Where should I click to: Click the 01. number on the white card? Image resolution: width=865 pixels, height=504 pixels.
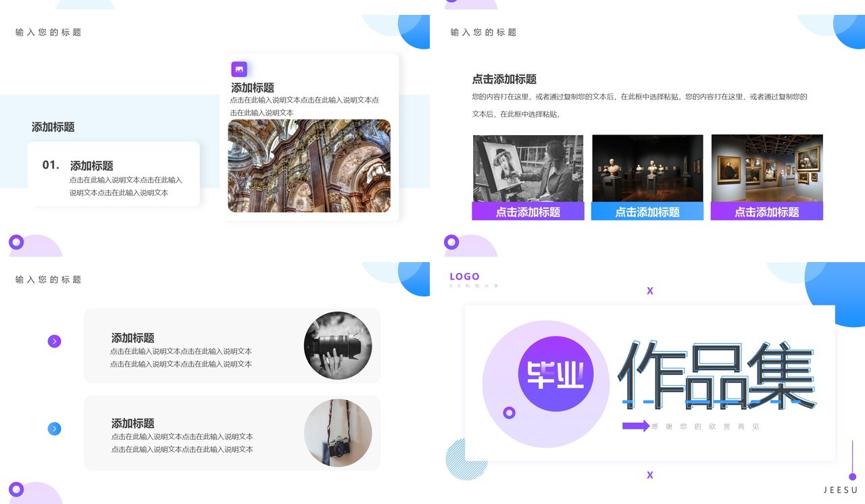point(51,165)
